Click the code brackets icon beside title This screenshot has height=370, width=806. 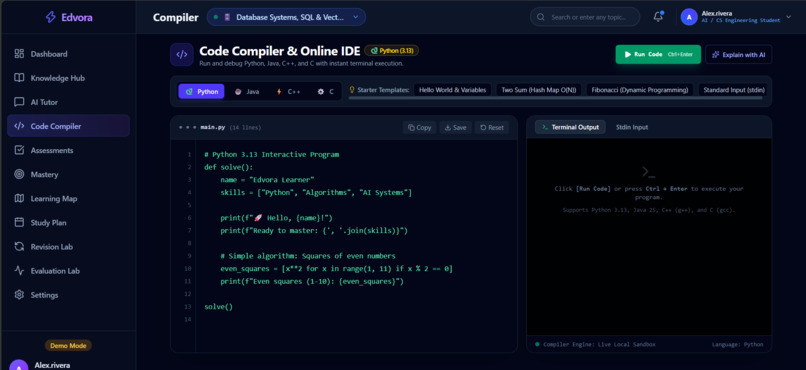point(181,54)
